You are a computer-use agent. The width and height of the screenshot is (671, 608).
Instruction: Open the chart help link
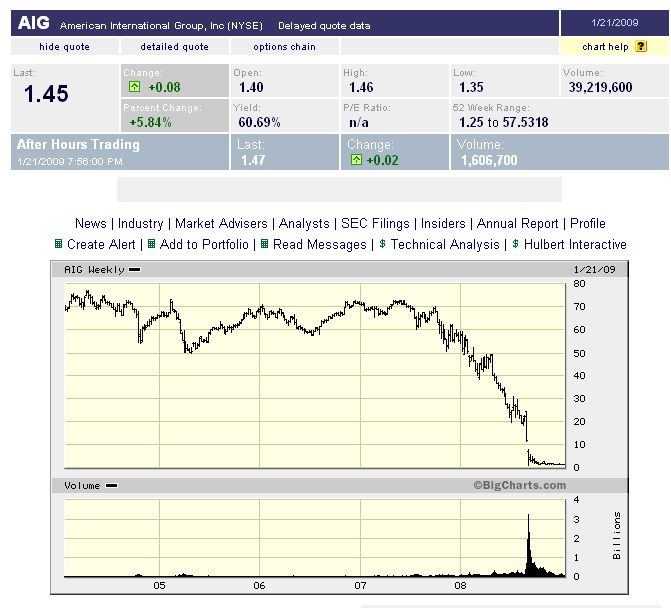(605, 47)
